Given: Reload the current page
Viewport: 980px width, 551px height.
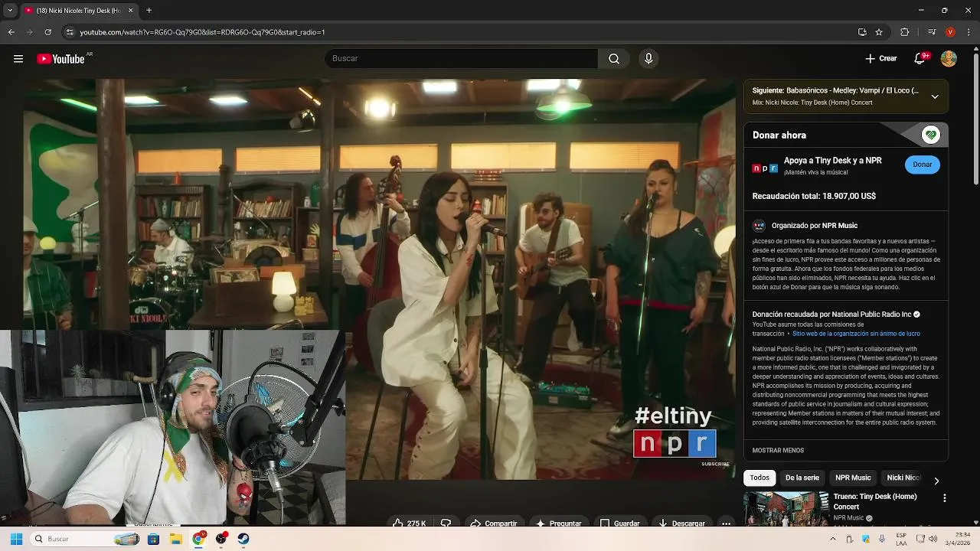Looking at the screenshot, I should [47, 32].
